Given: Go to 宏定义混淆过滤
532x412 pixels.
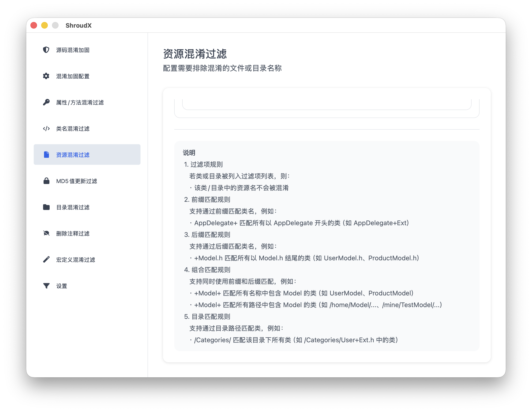Looking at the screenshot, I should coord(87,260).
